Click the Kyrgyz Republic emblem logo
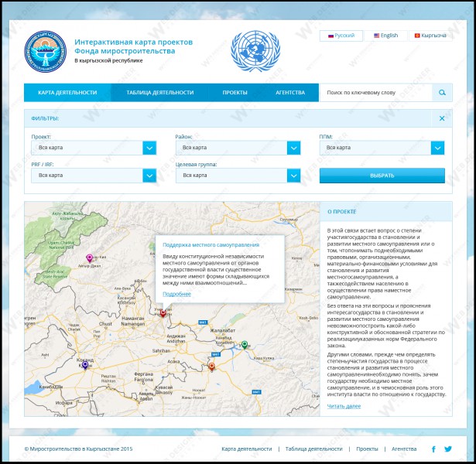 45,51
